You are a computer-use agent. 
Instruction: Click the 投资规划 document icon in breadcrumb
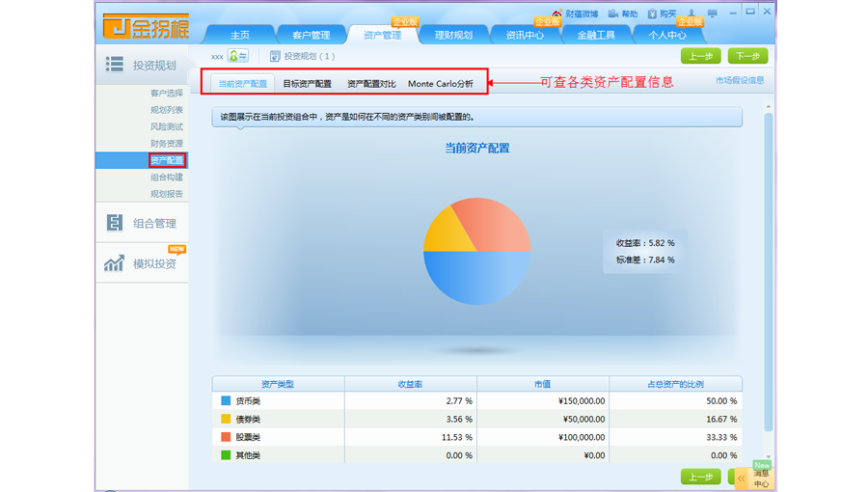point(275,57)
